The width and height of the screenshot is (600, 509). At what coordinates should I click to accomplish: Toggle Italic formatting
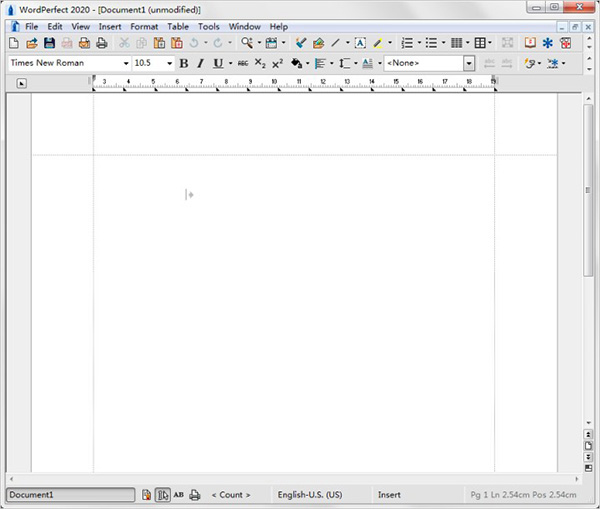(200, 63)
